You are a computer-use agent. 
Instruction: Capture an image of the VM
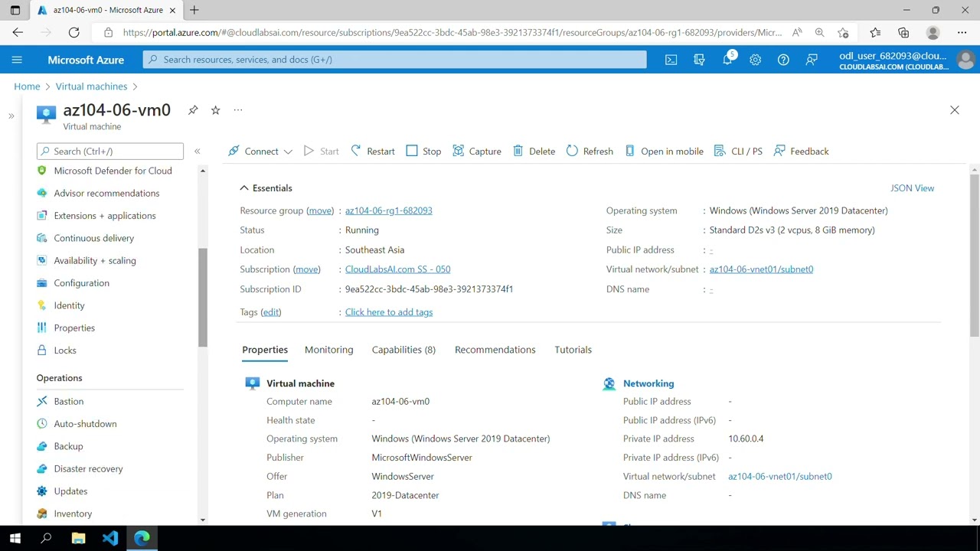click(x=477, y=152)
